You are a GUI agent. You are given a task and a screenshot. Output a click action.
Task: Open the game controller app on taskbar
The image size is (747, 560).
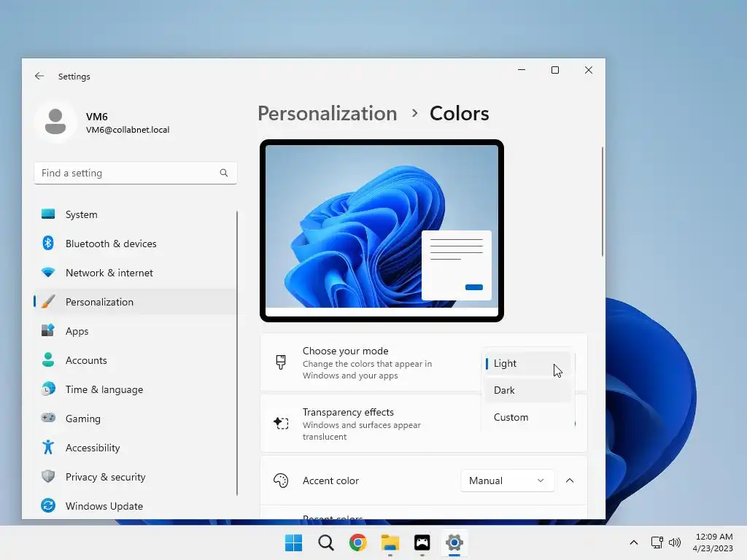coord(422,542)
